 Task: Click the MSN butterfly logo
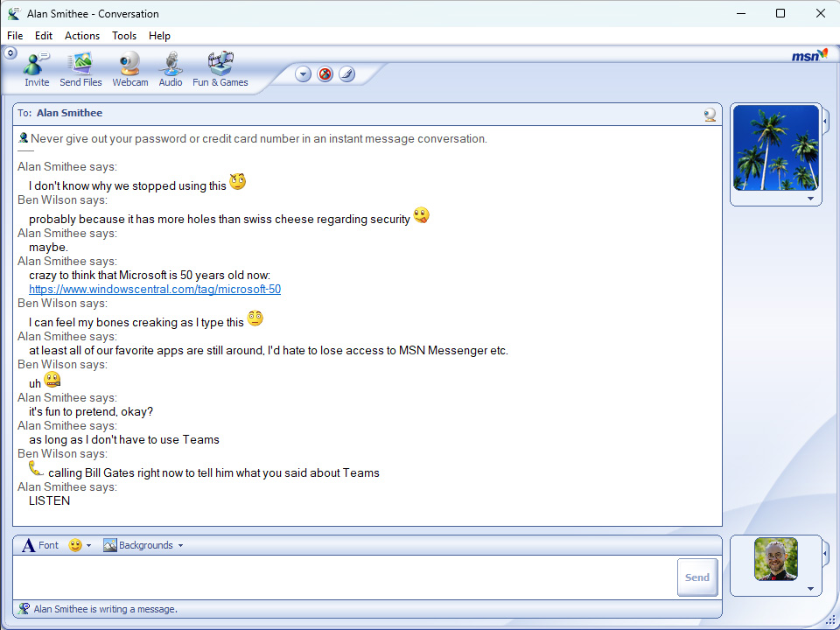tap(809, 55)
